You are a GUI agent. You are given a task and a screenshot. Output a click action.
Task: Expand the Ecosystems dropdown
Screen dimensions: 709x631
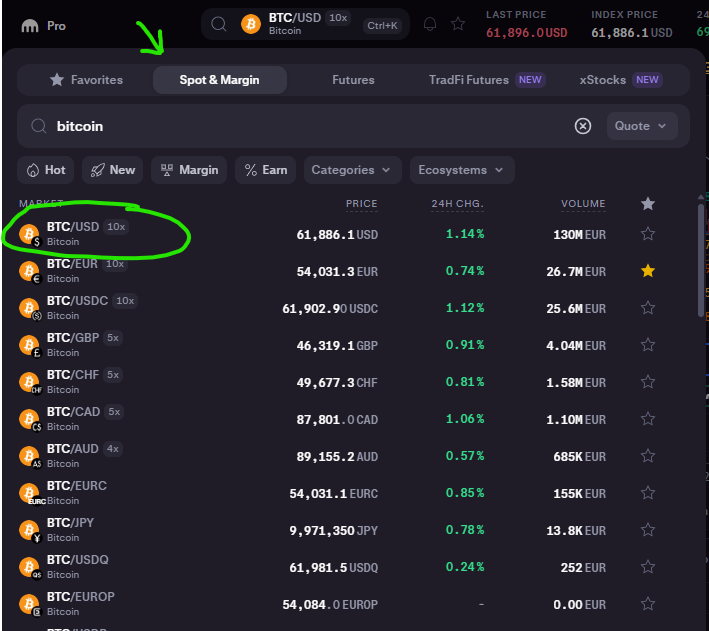coord(462,170)
